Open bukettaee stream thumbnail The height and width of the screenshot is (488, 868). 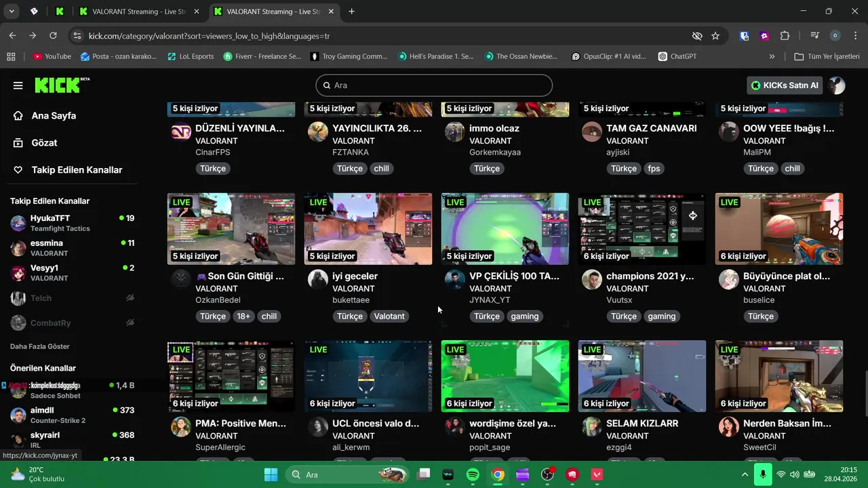[x=368, y=229]
